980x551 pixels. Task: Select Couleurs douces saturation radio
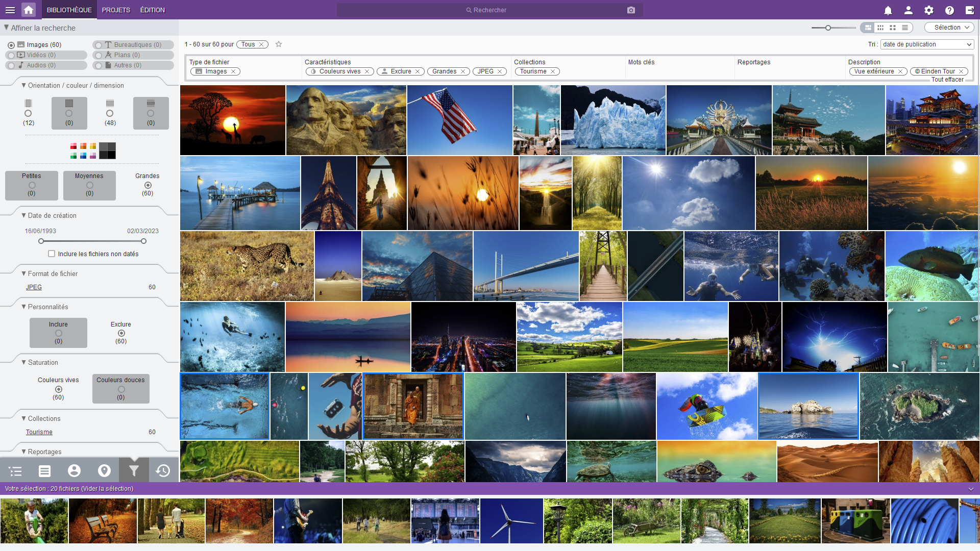tap(121, 389)
